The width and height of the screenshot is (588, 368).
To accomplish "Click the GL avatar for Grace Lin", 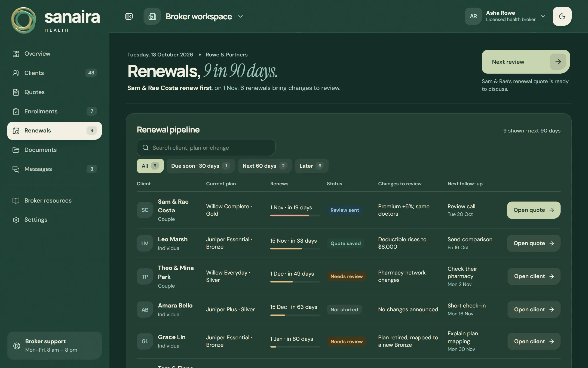I will click(x=145, y=341).
